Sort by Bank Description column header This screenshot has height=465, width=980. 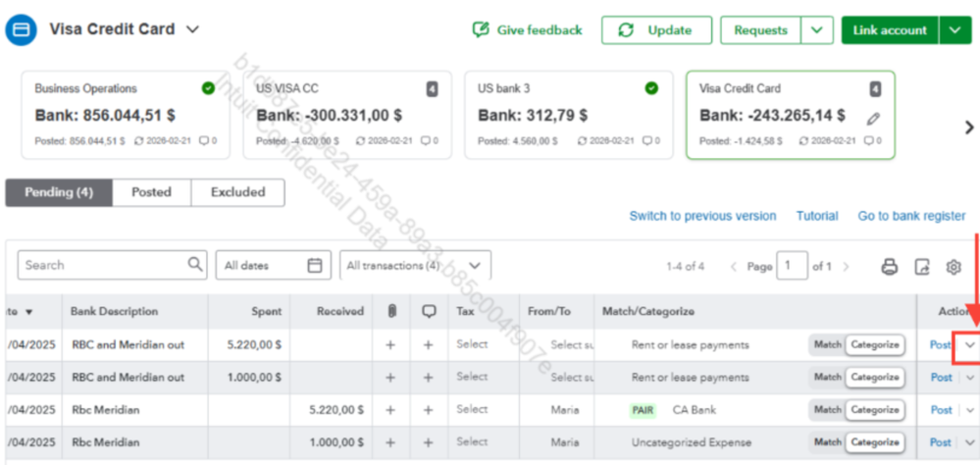tap(114, 311)
